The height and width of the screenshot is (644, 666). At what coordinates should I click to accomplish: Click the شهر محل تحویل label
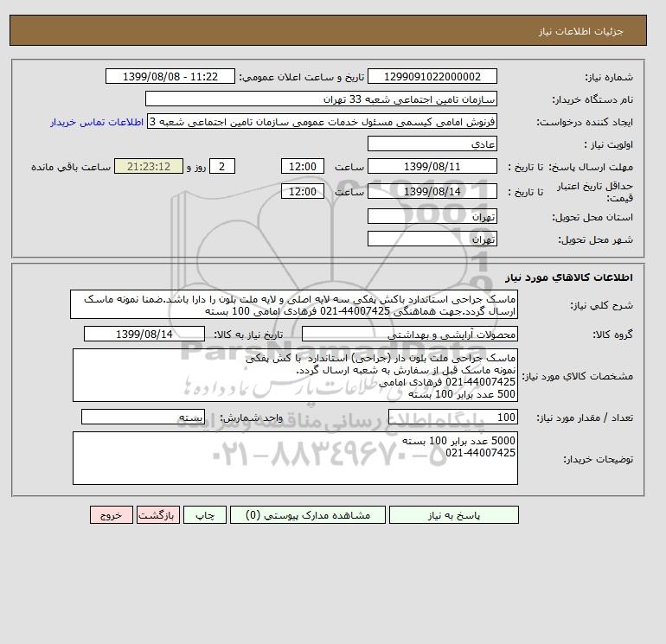click(595, 239)
